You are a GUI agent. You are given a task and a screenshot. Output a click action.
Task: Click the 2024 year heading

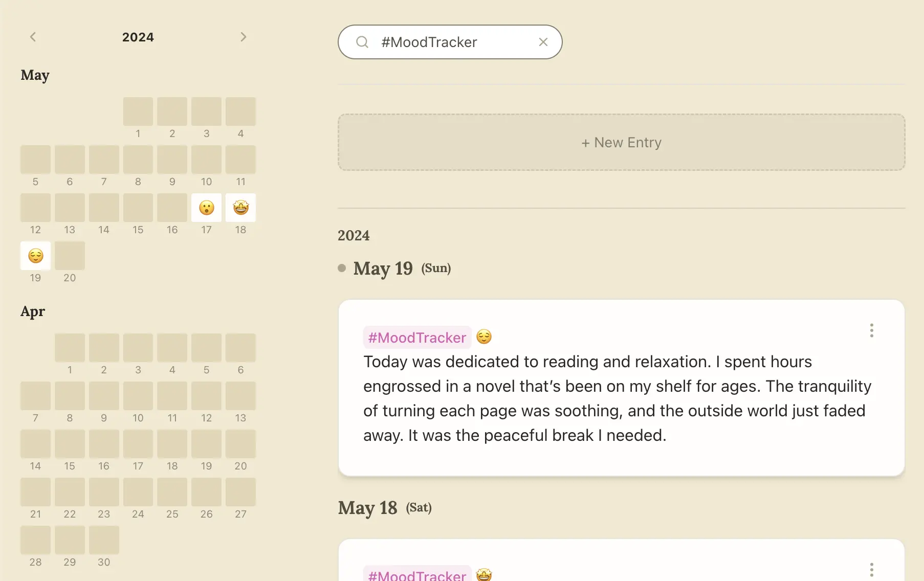(138, 36)
